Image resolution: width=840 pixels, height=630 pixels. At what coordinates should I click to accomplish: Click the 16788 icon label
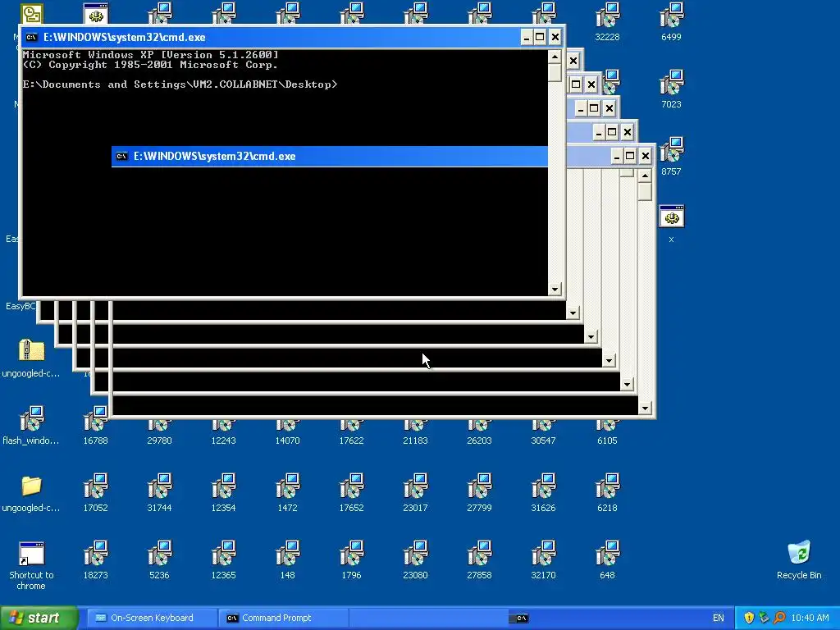pyautogui.click(x=95, y=441)
